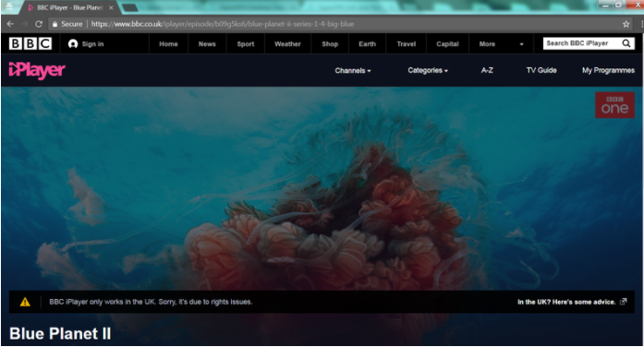This screenshot has width=644, height=347.
Task: Reload the page using refresh icon
Action: [39, 24]
